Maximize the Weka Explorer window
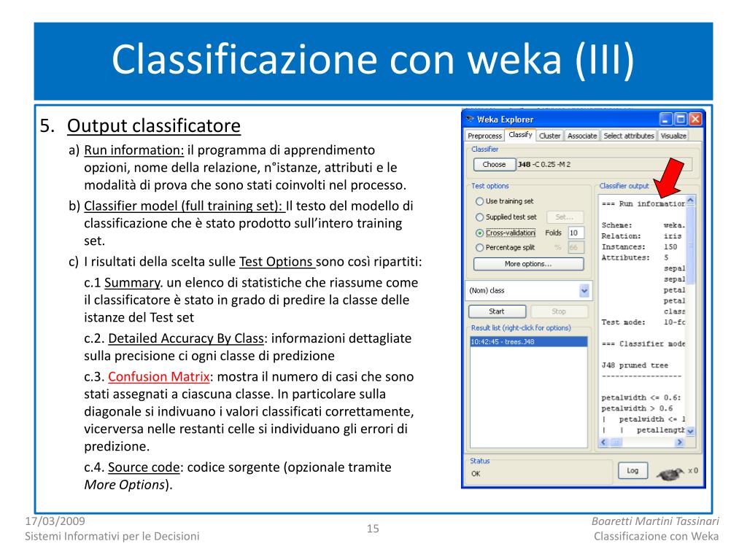Viewport: 747px width, 560px height. 681,119
